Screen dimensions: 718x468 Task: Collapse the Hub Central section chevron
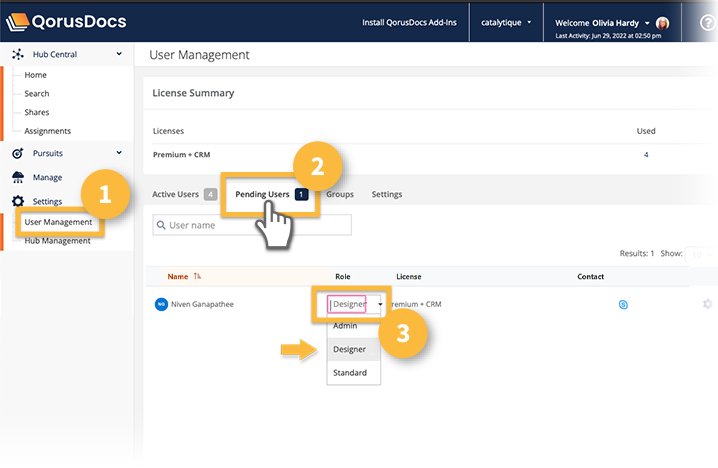tap(119, 54)
